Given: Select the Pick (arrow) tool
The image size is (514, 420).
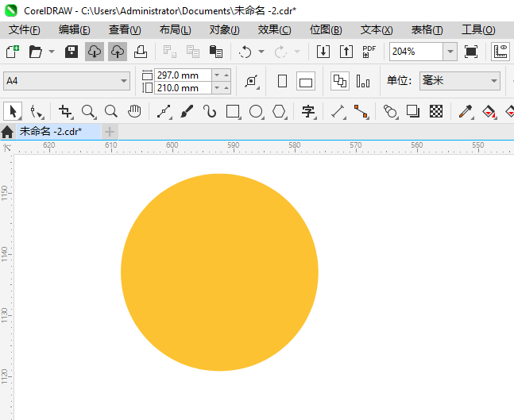Looking at the screenshot, I should pyautogui.click(x=13, y=111).
